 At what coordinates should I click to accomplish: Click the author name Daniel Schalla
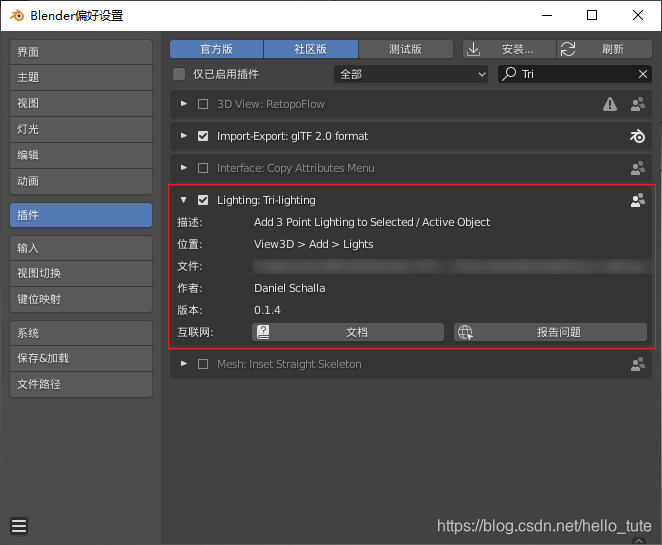tap(290, 288)
